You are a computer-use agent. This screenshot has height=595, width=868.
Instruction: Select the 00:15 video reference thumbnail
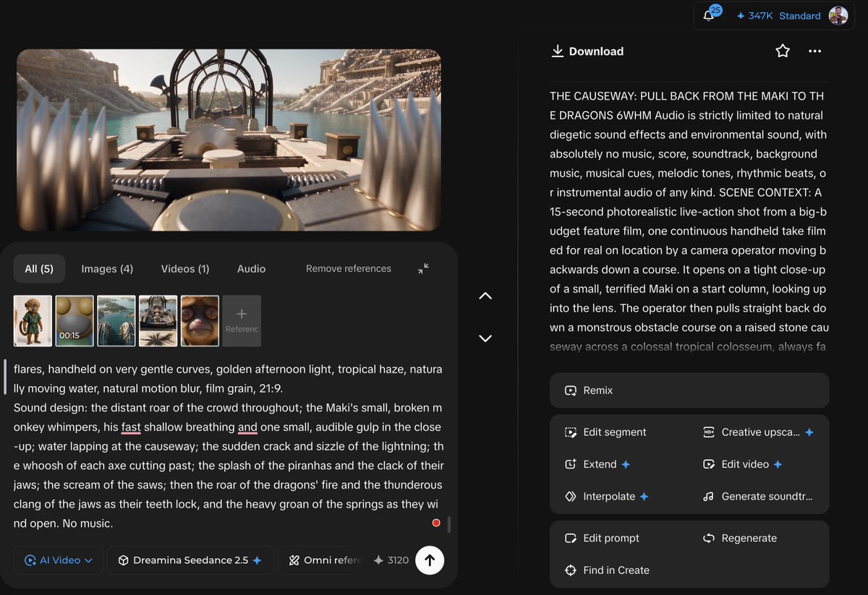click(x=75, y=321)
